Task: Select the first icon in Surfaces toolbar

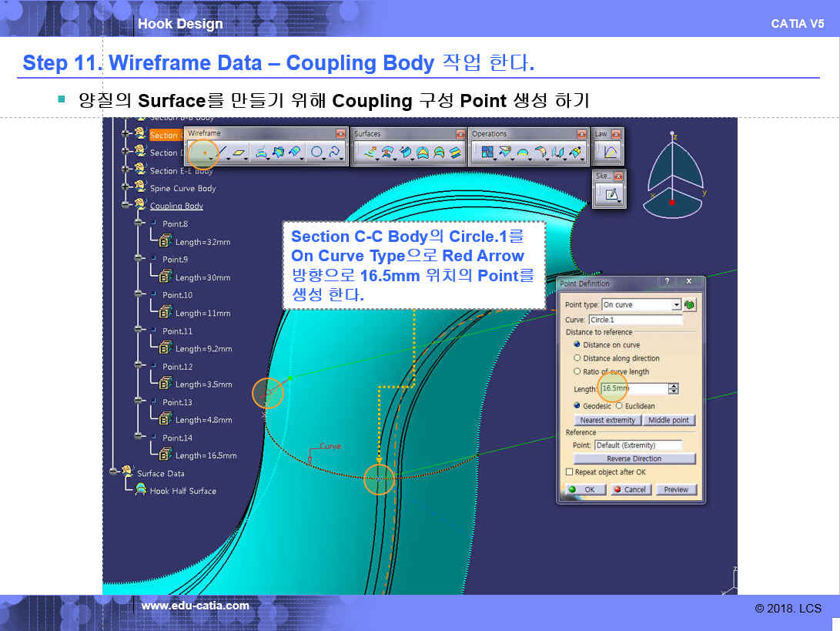Action: (x=370, y=153)
